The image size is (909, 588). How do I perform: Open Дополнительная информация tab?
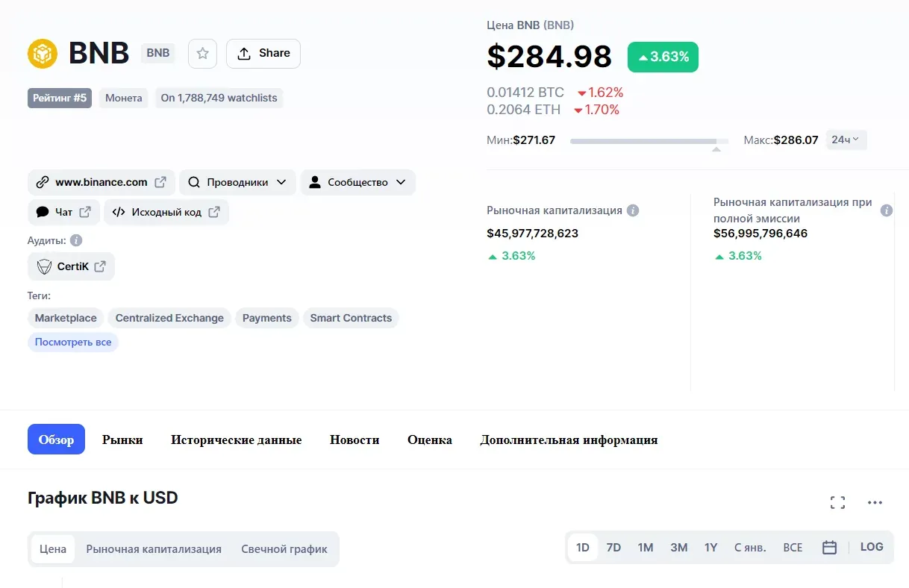click(x=569, y=440)
